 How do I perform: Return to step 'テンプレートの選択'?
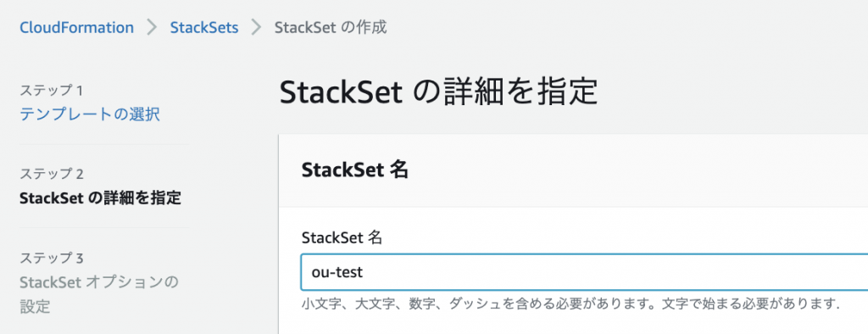coord(90,114)
